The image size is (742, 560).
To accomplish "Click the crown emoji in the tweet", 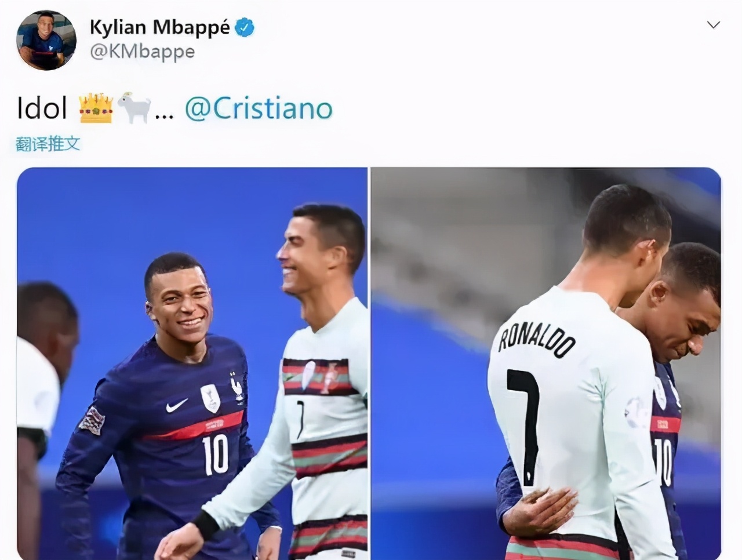I will [x=96, y=108].
